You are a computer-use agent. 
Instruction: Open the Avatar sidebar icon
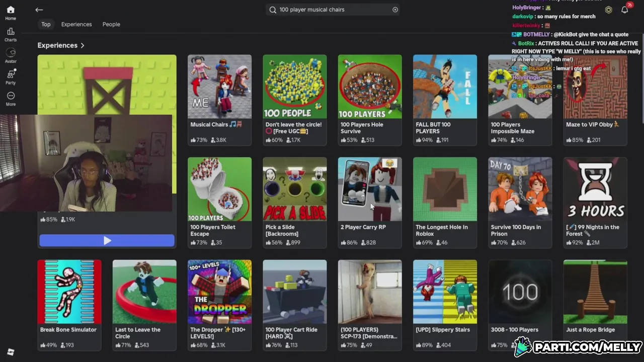(11, 55)
